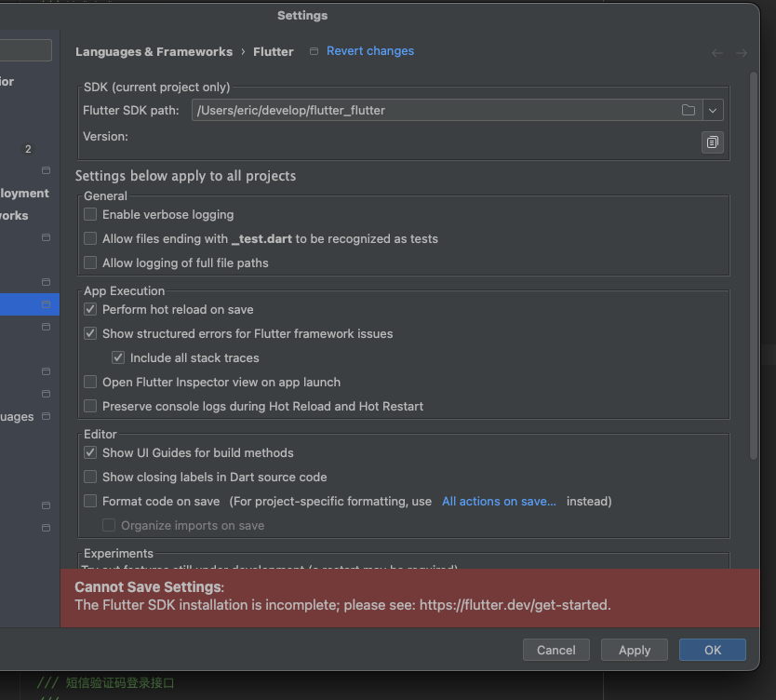The height and width of the screenshot is (700, 776).
Task: Click the folder browse icon in SDK path
Action: [688, 110]
